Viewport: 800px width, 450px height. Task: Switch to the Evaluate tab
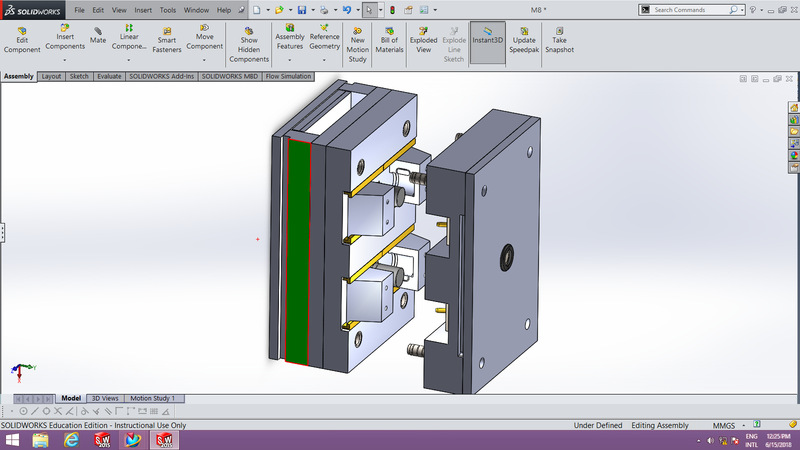point(109,76)
